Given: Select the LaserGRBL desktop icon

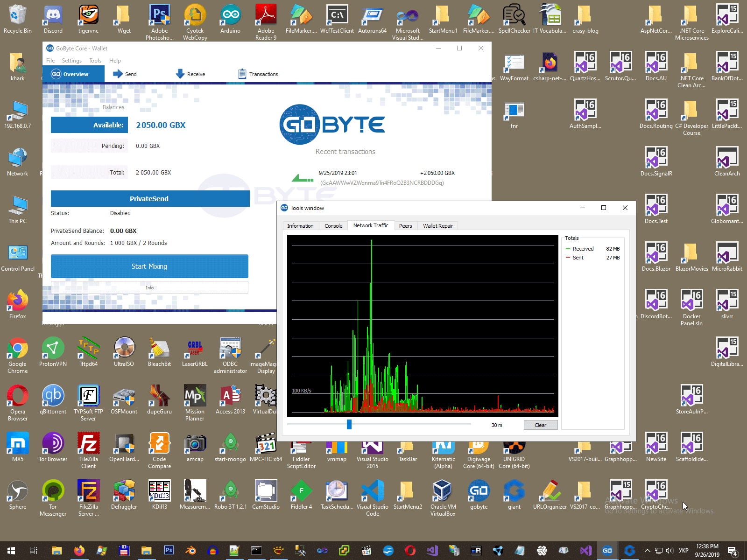Looking at the screenshot, I should click(x=195, y=352).
